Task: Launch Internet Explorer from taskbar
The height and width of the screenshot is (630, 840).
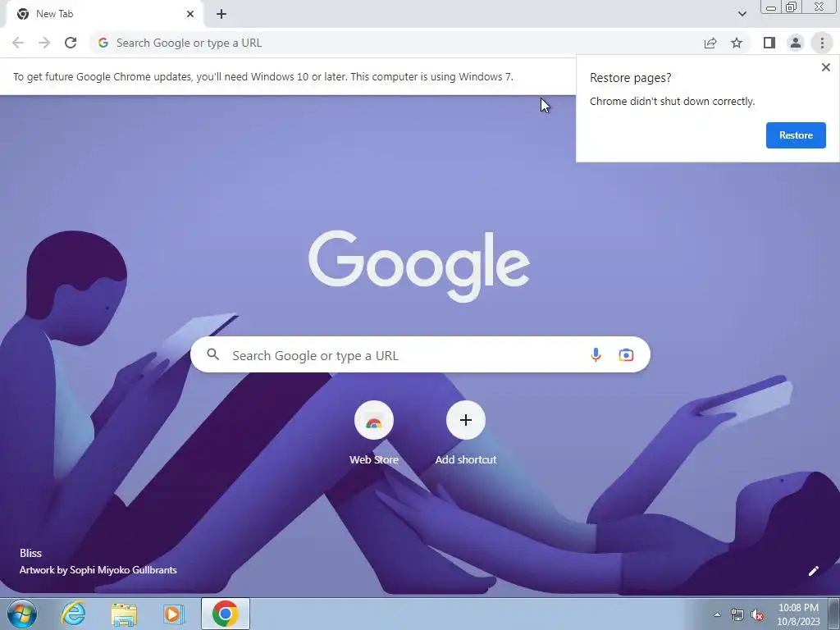Action: 73,614
